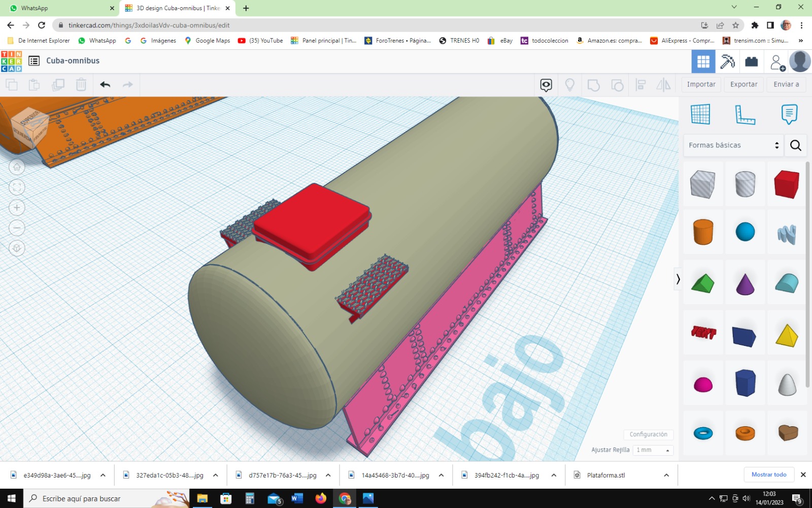812x508 pixels.
Task: Open the Notes tool
Action: [789, 114]
